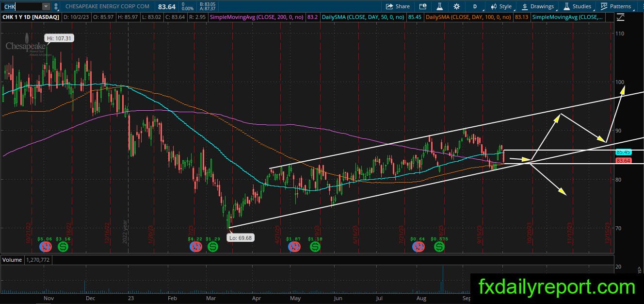Click the truncated SimpleMovingAvg (CLOSE,... label
This screenshot has height=304, width=644.
[568, 17]
